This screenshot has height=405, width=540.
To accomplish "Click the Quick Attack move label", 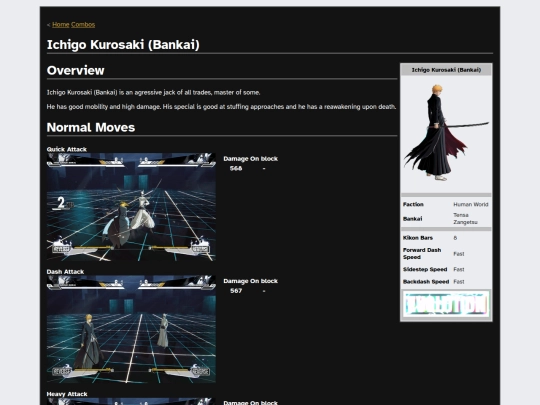I will point(66,149).
